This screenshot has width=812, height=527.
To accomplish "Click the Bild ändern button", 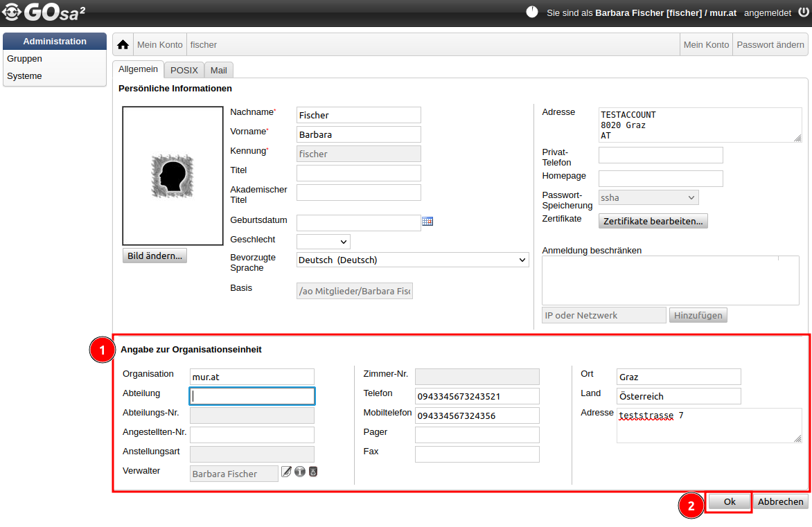I will 155,256.
